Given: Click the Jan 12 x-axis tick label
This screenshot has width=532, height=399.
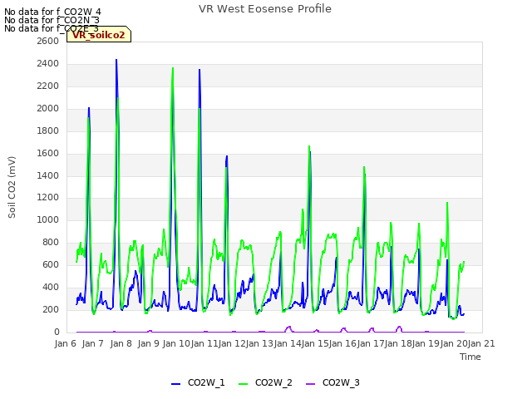Looking at the screenshot, I should 232,343.
